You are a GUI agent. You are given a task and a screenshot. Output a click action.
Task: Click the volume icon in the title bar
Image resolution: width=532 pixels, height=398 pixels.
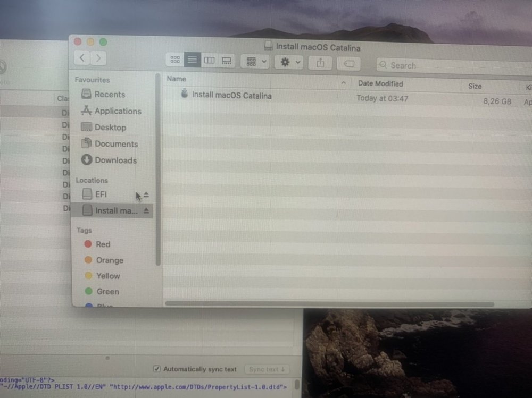click(x=268, y=45)
